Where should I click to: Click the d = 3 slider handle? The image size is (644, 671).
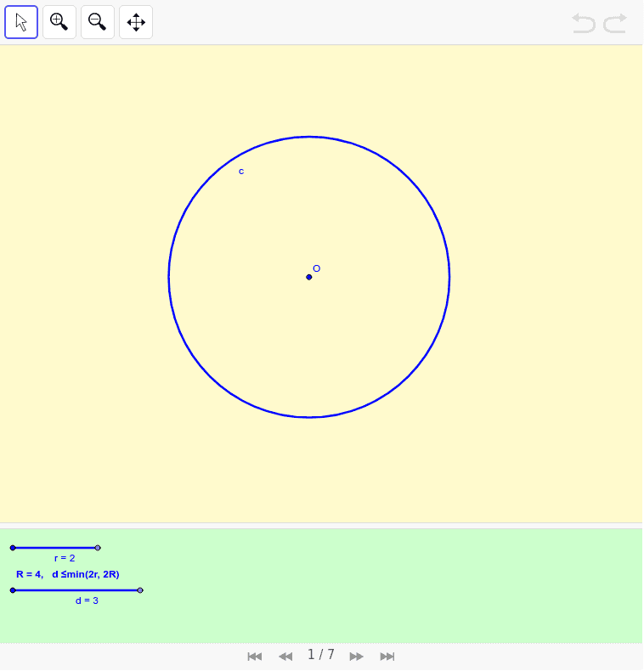pyautogui.click(x=140, y=590)
